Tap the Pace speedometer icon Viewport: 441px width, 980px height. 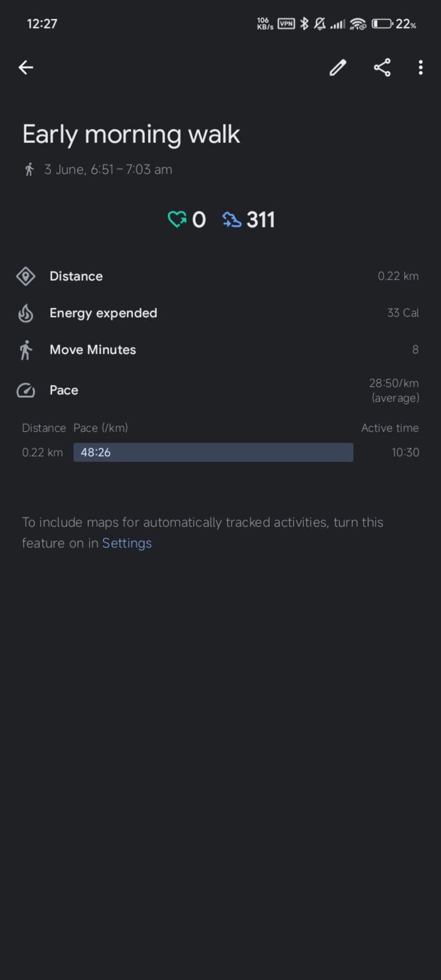click(25, 391)
